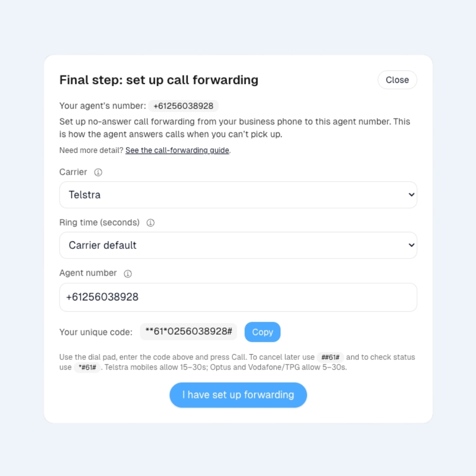Click the info icon beside Agent number
The image size is (476, 476).
[128, 274]
